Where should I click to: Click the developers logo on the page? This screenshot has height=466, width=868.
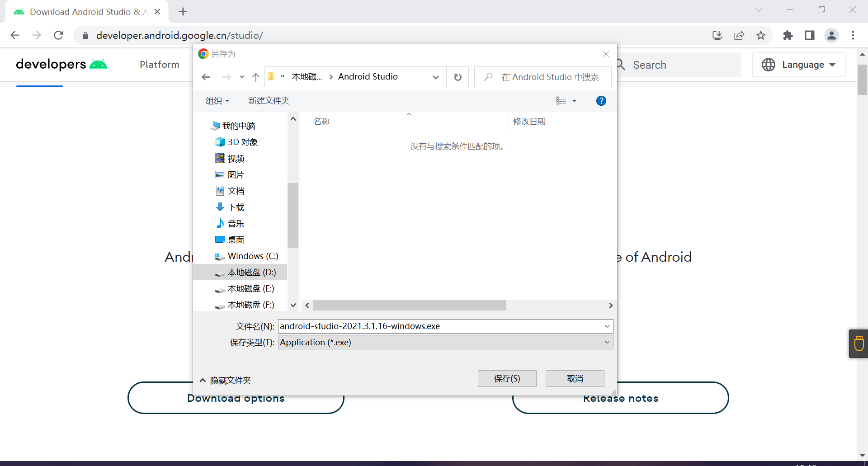pyautogui.click(x=61, y=64)
